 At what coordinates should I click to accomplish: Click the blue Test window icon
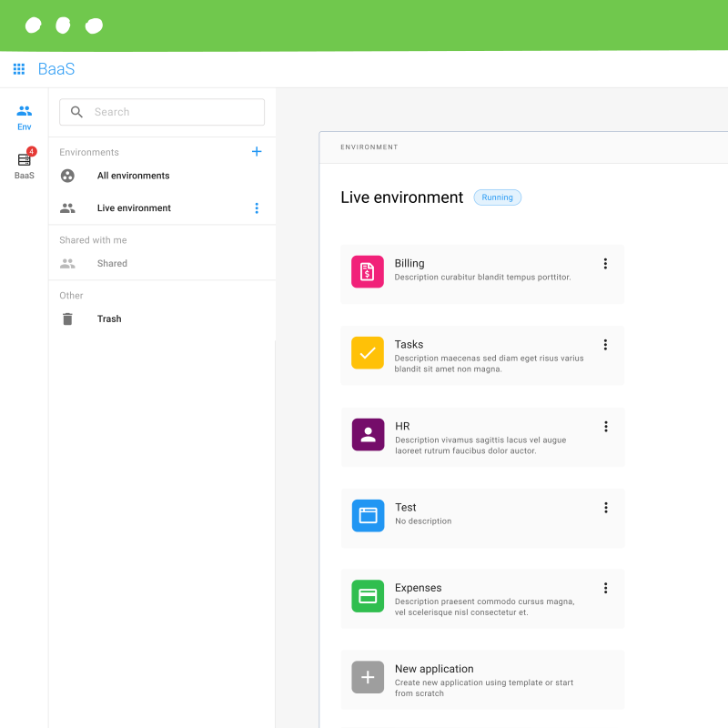(368, 515)
